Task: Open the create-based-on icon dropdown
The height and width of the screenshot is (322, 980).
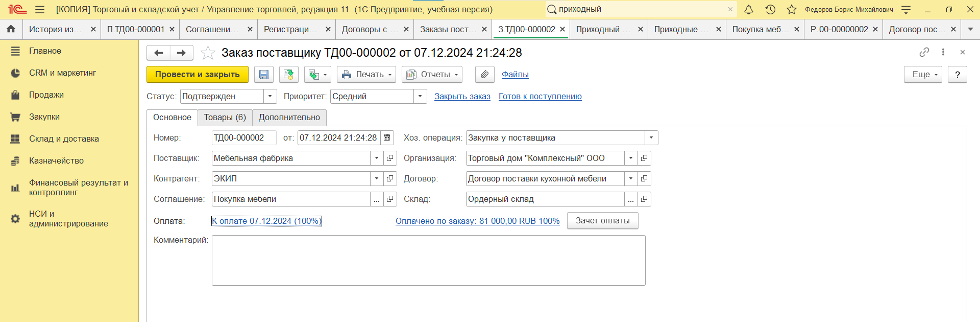Action: [317, 75]
